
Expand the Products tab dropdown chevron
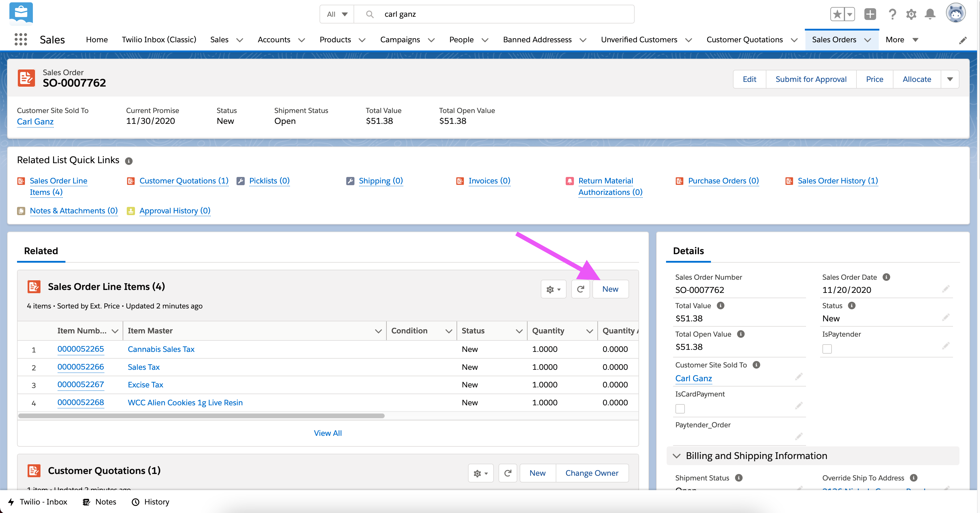pyautogui.click(x=362, y=40)
